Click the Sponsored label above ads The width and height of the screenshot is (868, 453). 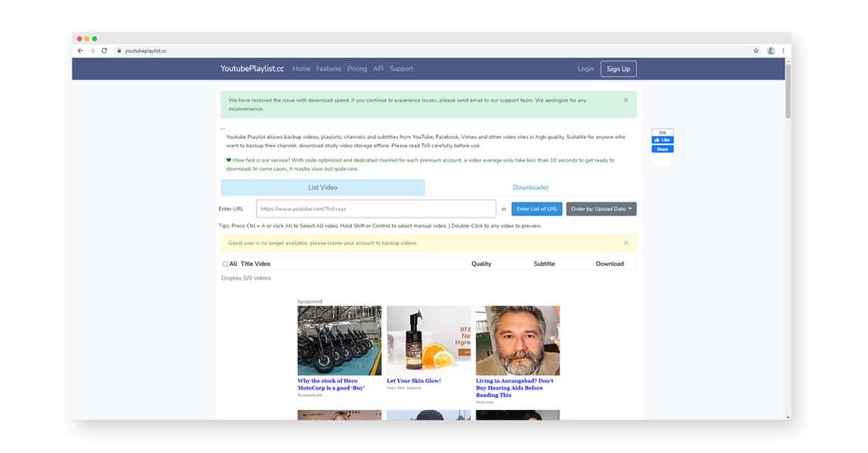point(310,301)
